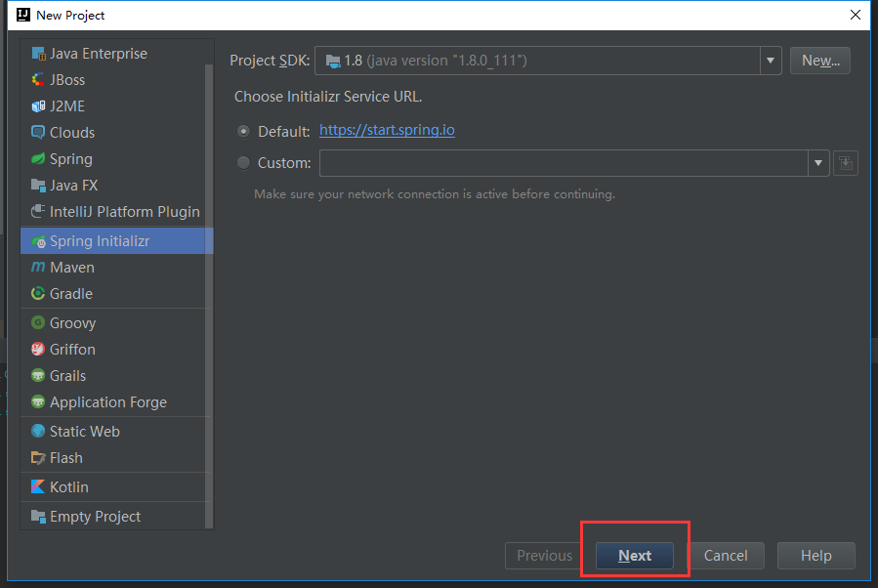This screenshot has width=878, height=588.
Task: Select Gradle from the list
Action: point(112,294)
